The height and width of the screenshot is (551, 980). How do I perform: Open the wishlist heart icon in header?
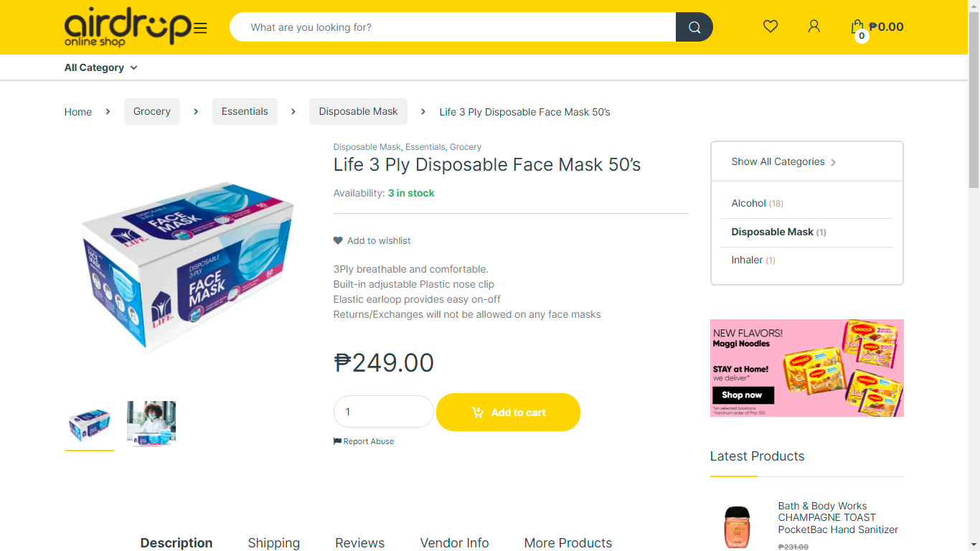point(771,27)
